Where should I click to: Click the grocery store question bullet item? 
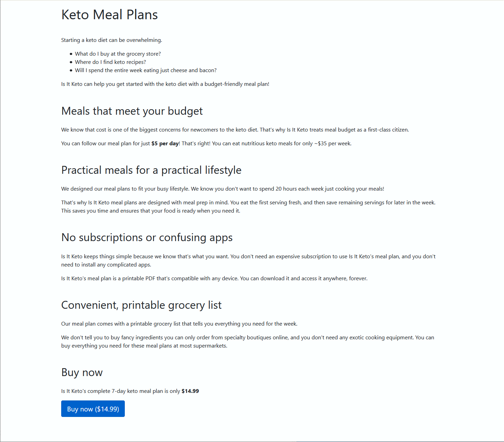pos(118,54)
